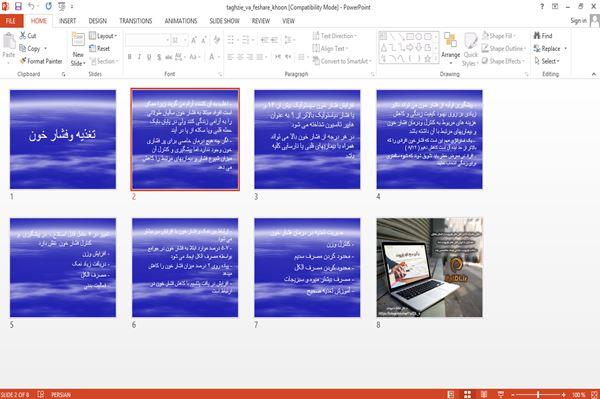This screenshot has width=600, height=399.
Task: Add a New Slide
Action: [78, 50]
